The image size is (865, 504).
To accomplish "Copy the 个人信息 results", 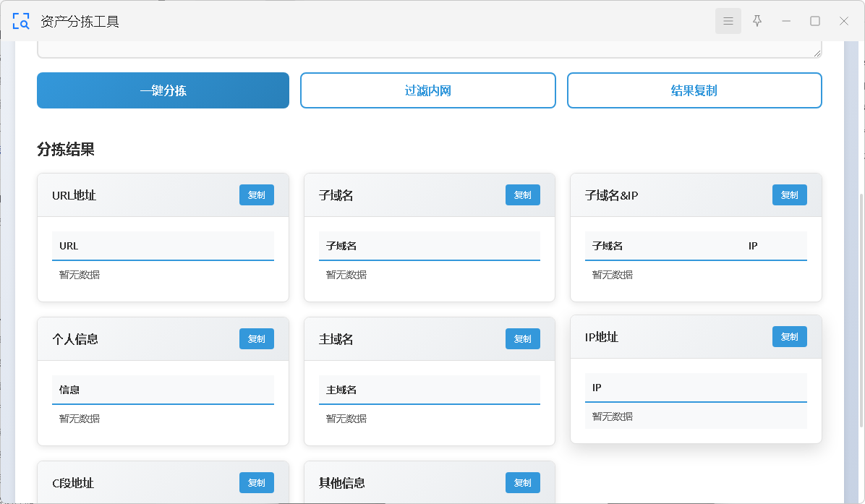I will [257, 339].
